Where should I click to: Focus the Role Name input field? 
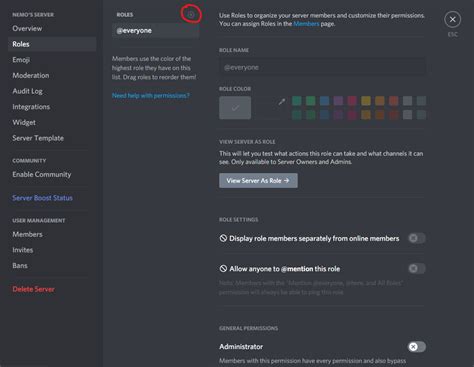(x=322, y=67)
